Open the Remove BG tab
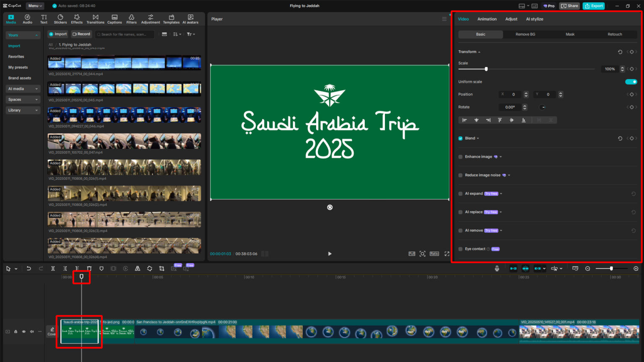 tap(525, 34)
